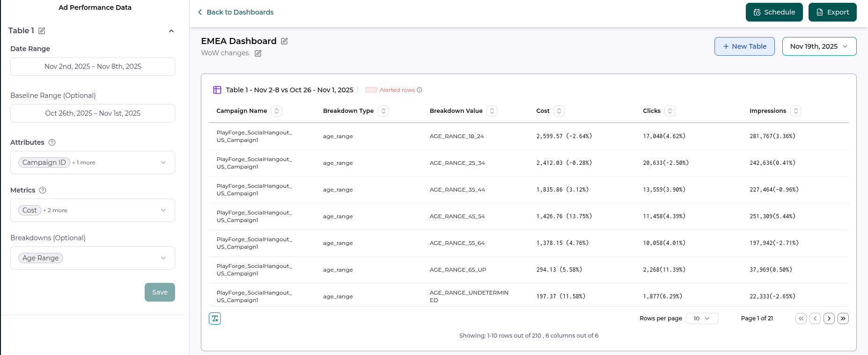Image resolution: width=868 pixels, height=355 pixels.
Task: Click the Schedule button
Action: click(774, 12)
